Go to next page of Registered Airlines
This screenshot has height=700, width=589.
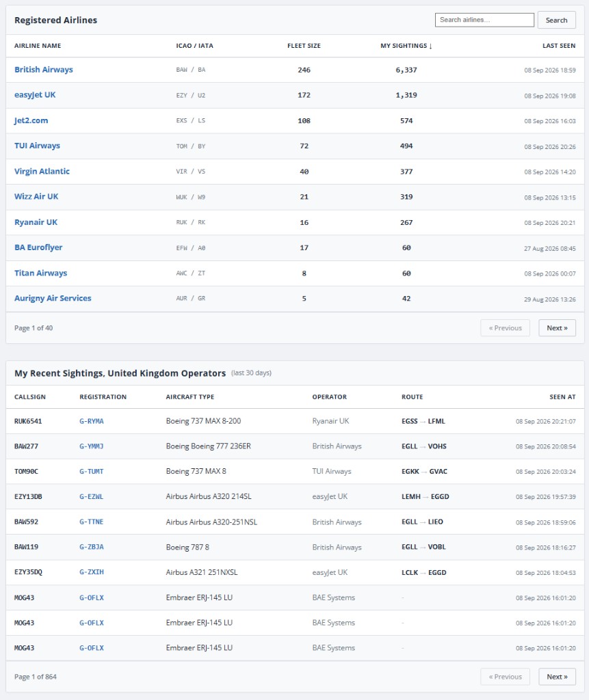pyautogui.click(x=557, y=327)
